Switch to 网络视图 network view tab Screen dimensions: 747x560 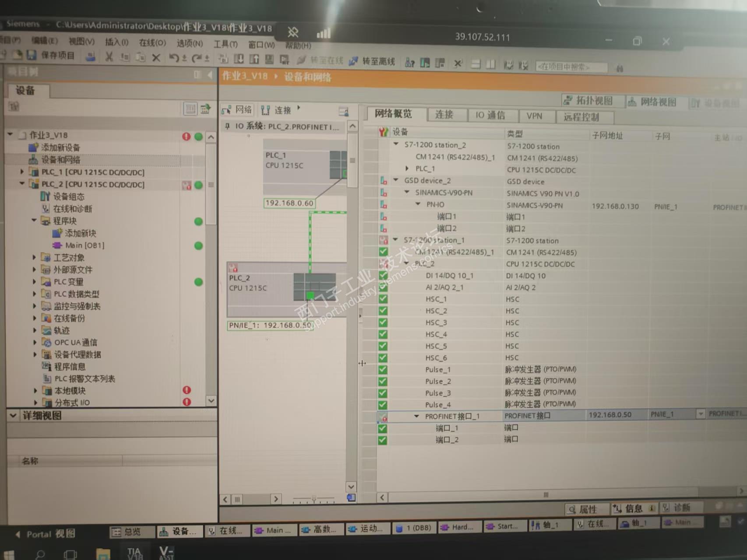[656, 102]
